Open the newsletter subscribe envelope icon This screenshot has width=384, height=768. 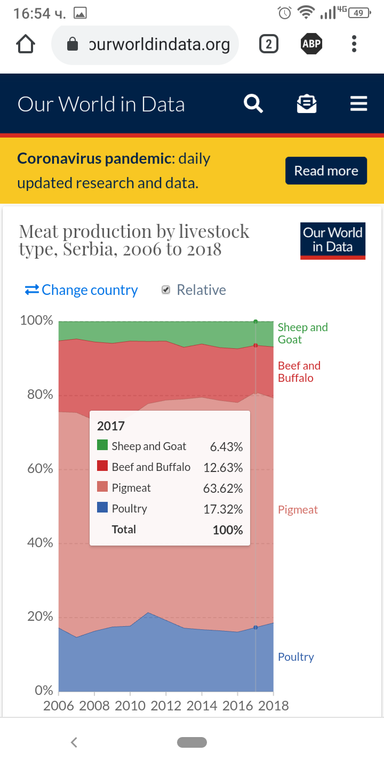pyautogui.click(x=307, y=104)
